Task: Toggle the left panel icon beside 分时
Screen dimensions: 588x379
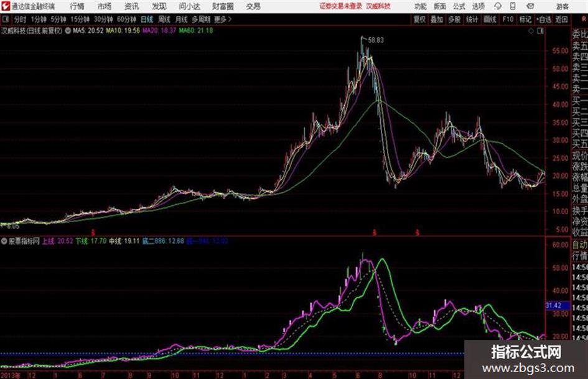Action: coord(5,19)
